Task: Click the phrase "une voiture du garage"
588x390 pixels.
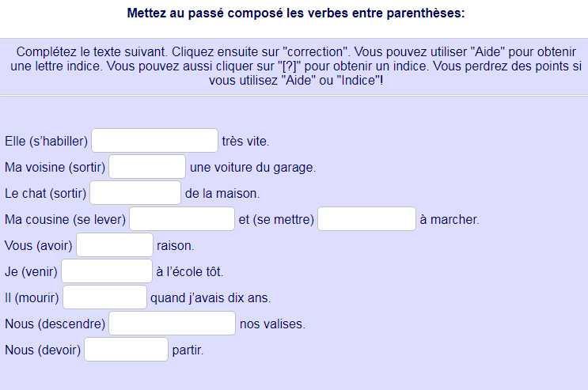Action: [x=253, y=167]
